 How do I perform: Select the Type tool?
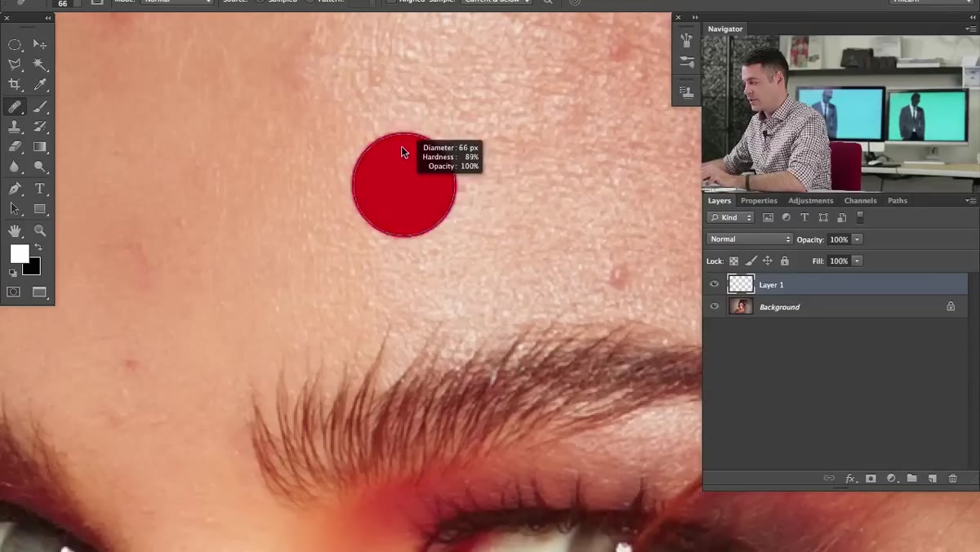coord(39,189)
